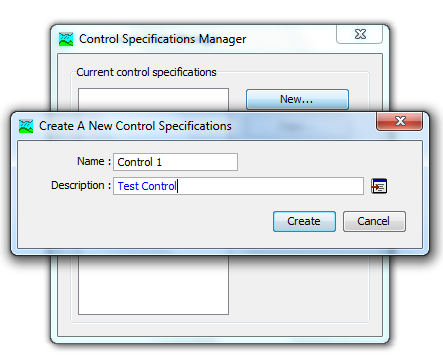Click the HEC-HMS icon in Create dialog title

pyautogui.click(x=26, y=126)
